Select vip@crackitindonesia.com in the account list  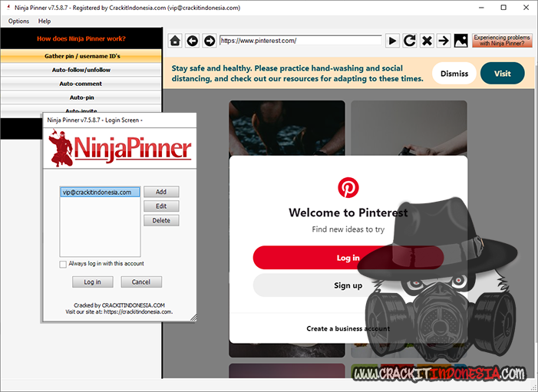point(100,193)
